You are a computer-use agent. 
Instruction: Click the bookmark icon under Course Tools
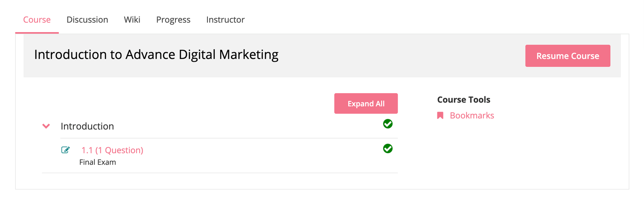[x=440, y=115]
